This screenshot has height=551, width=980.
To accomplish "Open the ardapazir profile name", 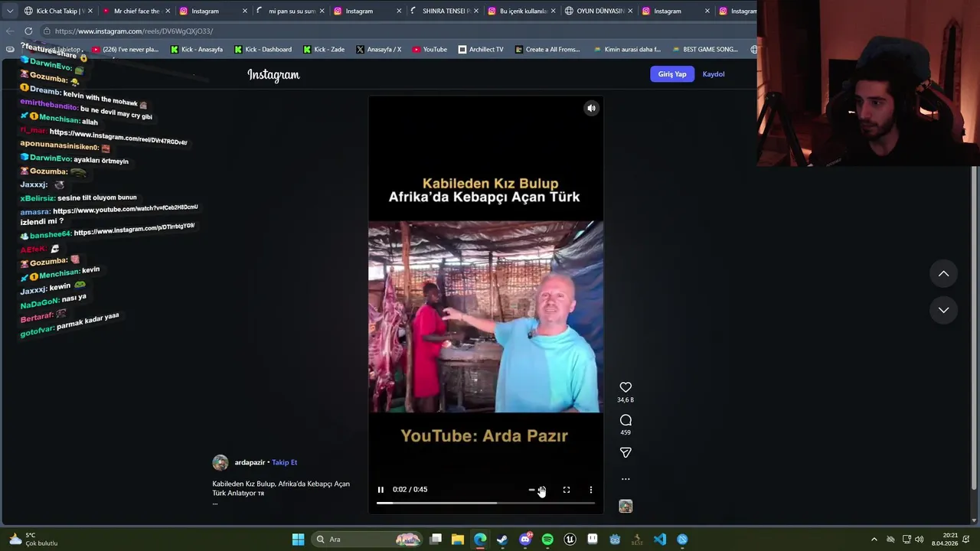I will [x=250, y=462].
